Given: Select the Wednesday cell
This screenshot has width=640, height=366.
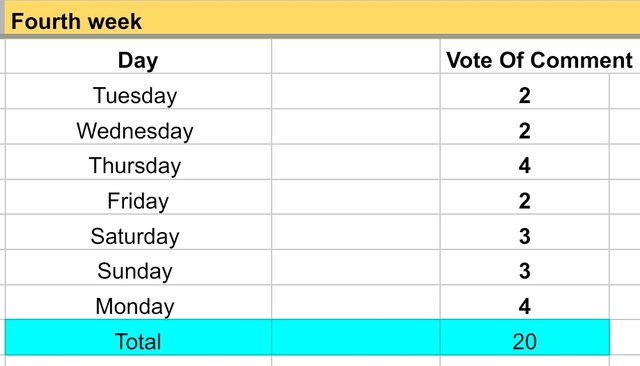Looking at the screenshot, I should [138, 126].
